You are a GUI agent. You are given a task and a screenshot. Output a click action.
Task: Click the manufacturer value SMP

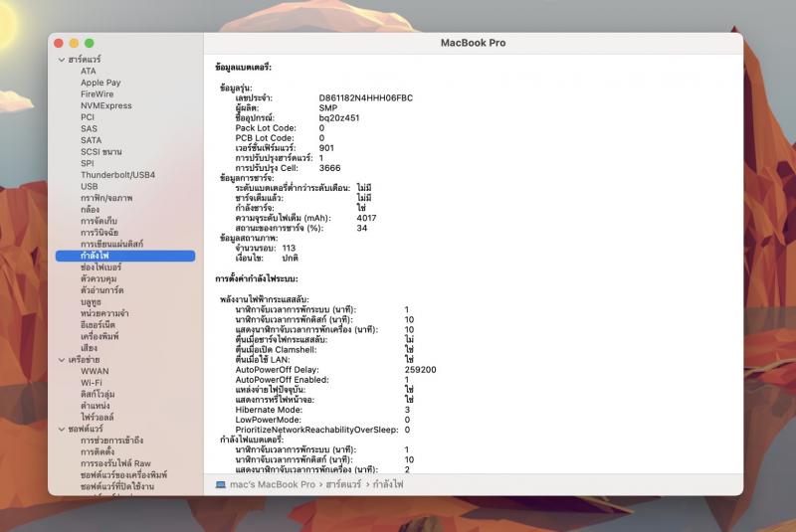[x=328, y=108]
